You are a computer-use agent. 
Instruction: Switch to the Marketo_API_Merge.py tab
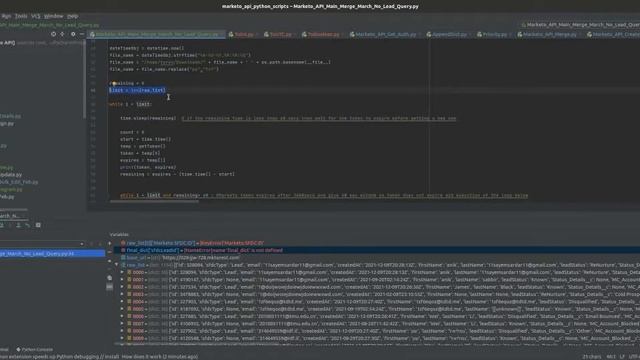coord(549,34)
